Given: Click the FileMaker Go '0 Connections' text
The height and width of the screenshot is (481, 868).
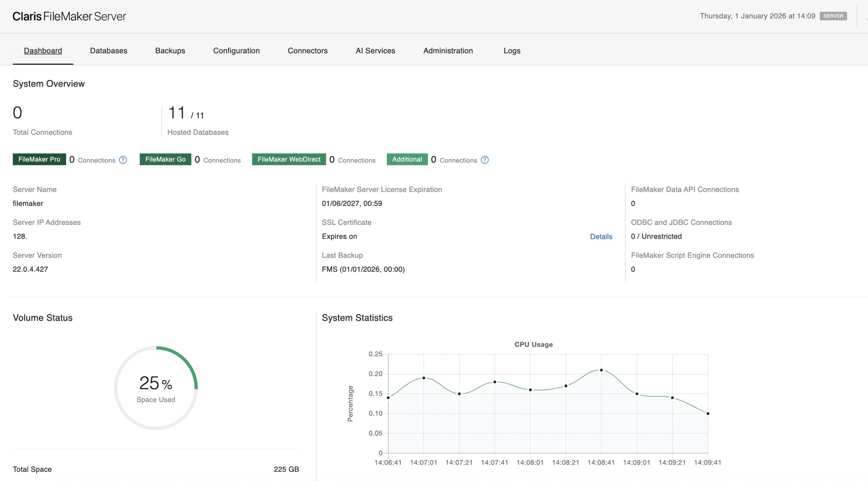Looking at the screenshot, I should [x=218, y=160].
